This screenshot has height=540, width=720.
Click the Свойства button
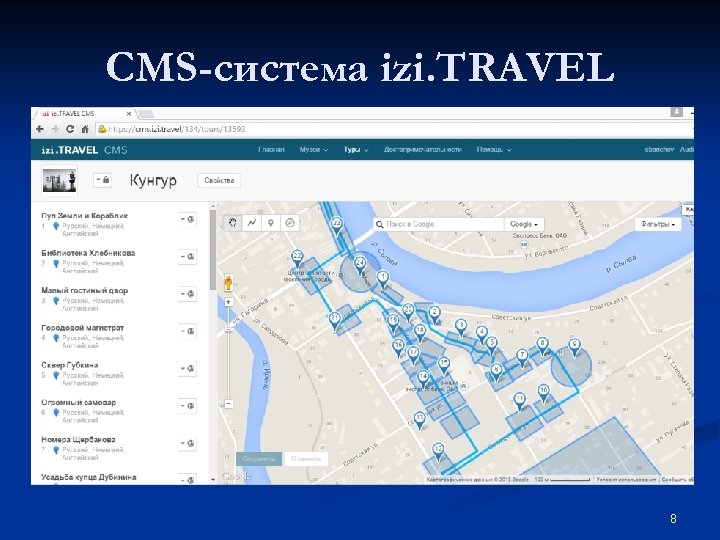click(x=219, y=180)
